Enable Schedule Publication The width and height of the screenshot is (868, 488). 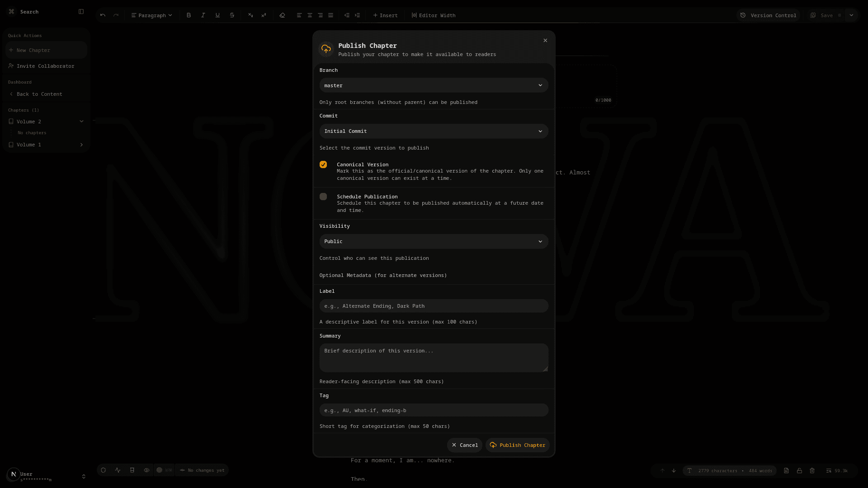coord(323,197)
